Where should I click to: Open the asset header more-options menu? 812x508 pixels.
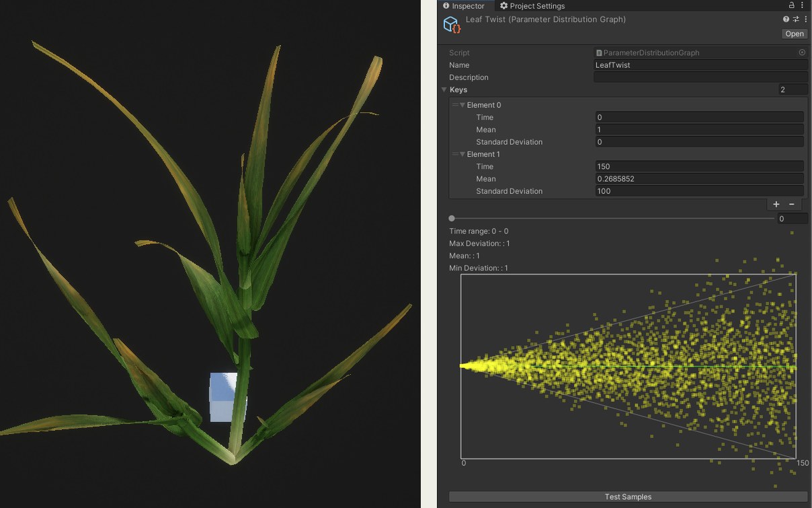click(805, 20)
